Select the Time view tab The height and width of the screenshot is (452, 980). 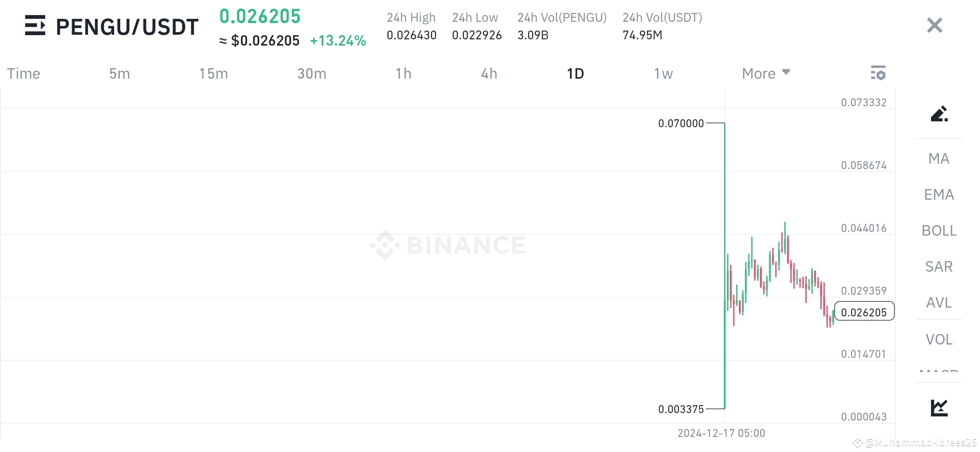click(23, 73)
